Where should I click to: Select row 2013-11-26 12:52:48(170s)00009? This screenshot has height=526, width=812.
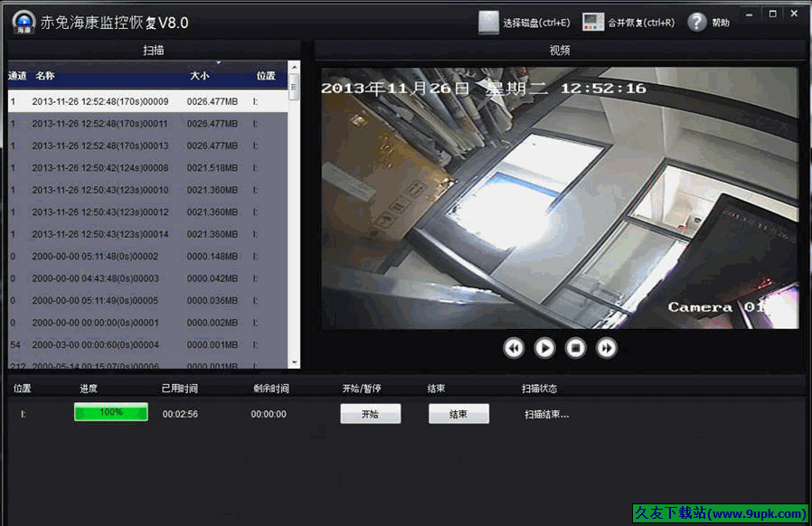(147, 101)
